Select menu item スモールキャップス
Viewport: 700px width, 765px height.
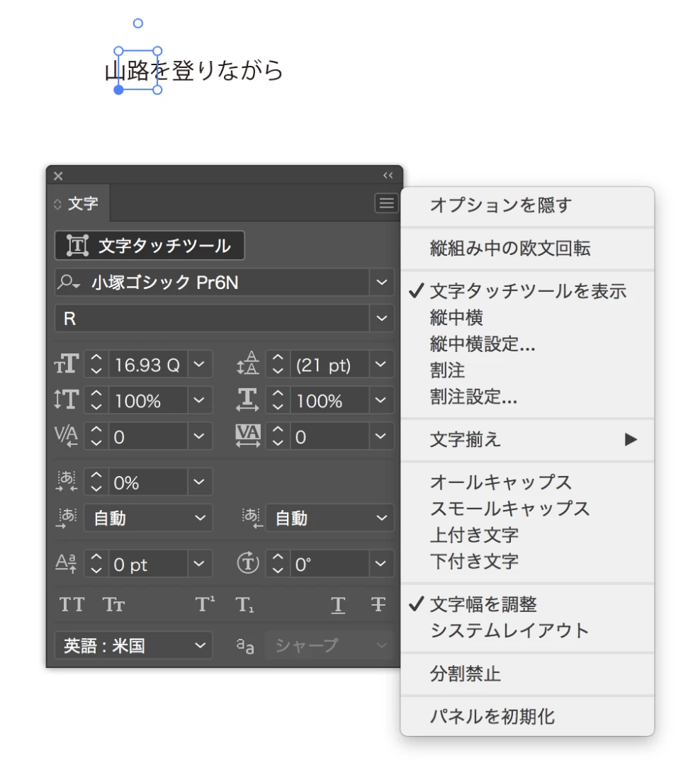[527, 509]
